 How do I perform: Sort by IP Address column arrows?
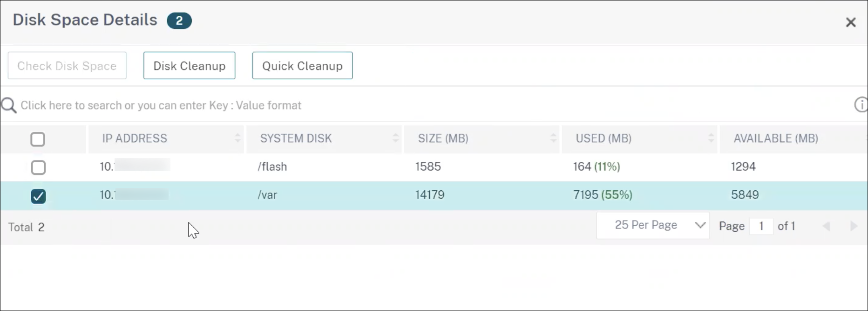pyautogui.click(x=237, y=138)
